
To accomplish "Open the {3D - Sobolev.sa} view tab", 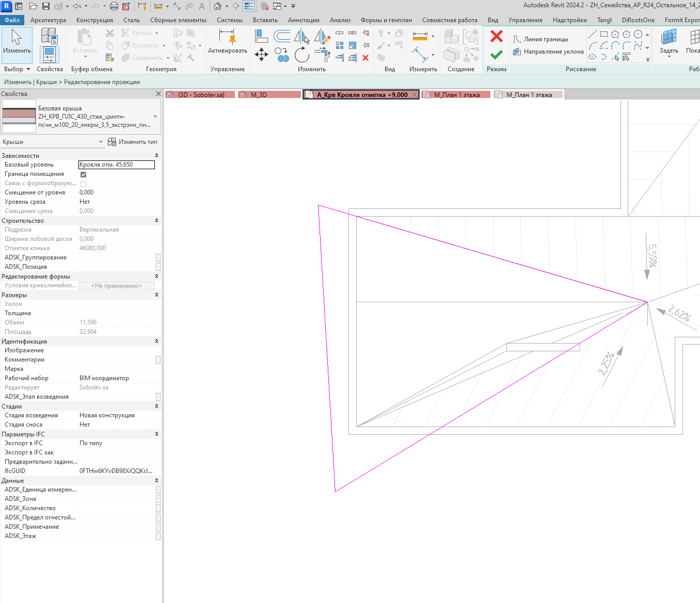I will (200, 95).
